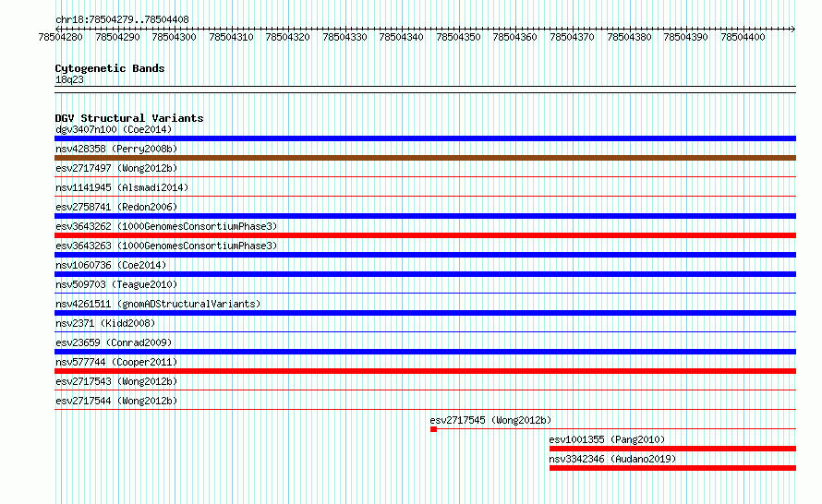
Task: Select nsv2371 (Kidd2008) label
Action: [x=105, y=323]
